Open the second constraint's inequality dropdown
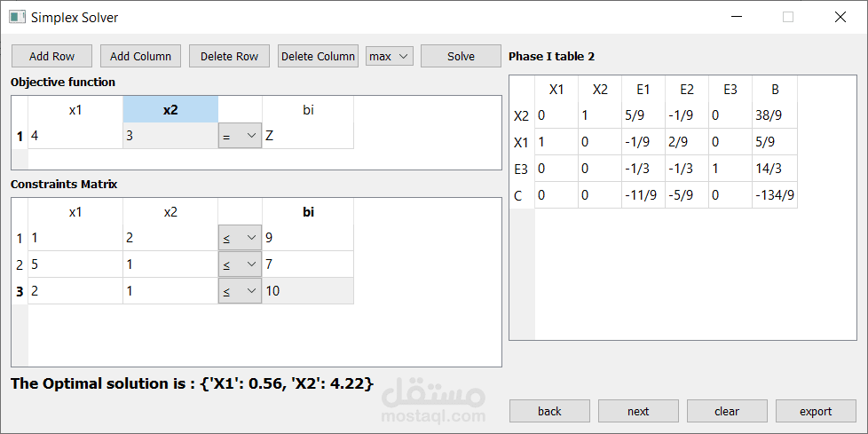Screen dimensions: 868x434 click(240, 264)
